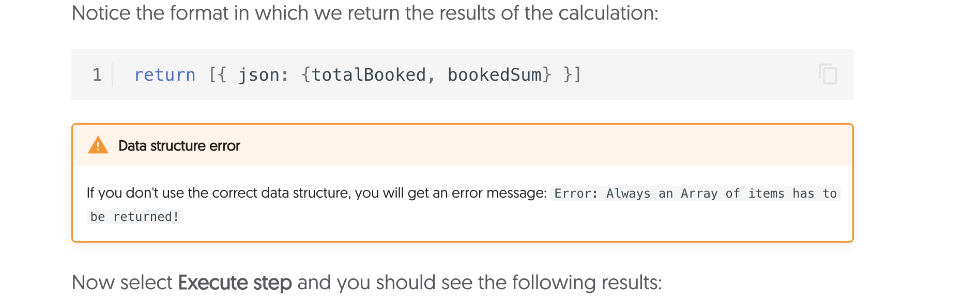Copy the code snippet to clipboard
This screenshot has width=980, height=298.
click(x=828, y=74)
